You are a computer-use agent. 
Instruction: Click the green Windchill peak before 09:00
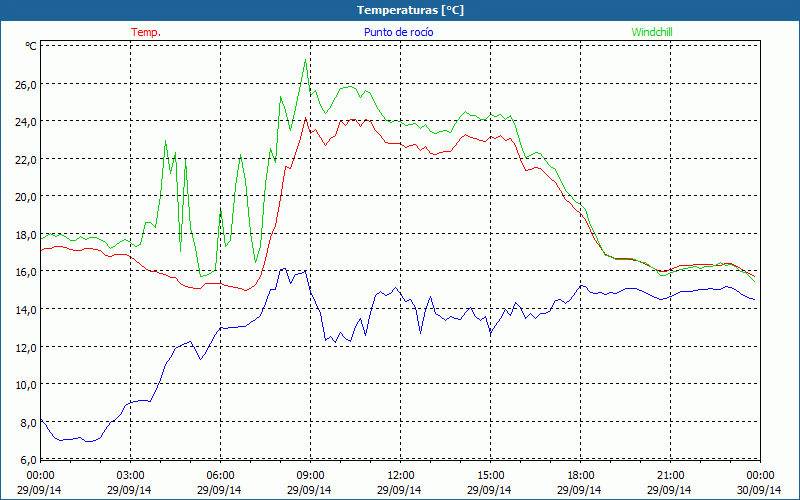[x=305, y=60]
